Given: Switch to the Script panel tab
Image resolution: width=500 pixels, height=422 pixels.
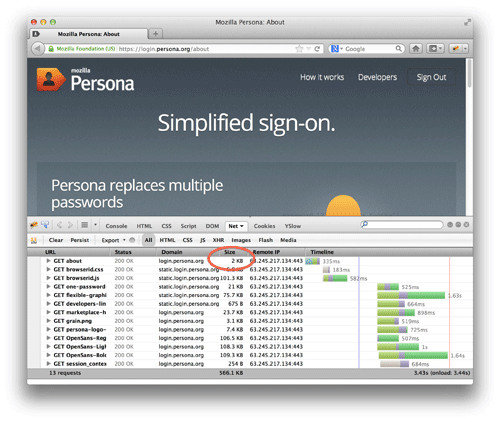Looking at the screenshot, I should coord(188,226).
